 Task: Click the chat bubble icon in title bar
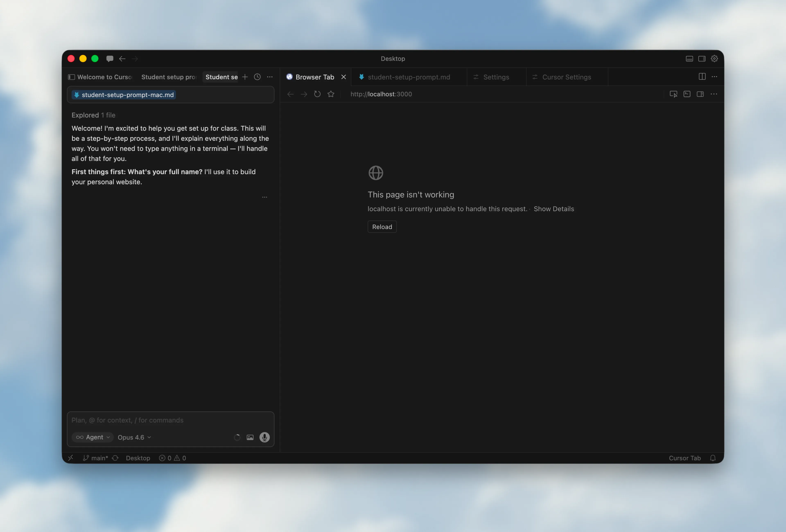[110, 59]
